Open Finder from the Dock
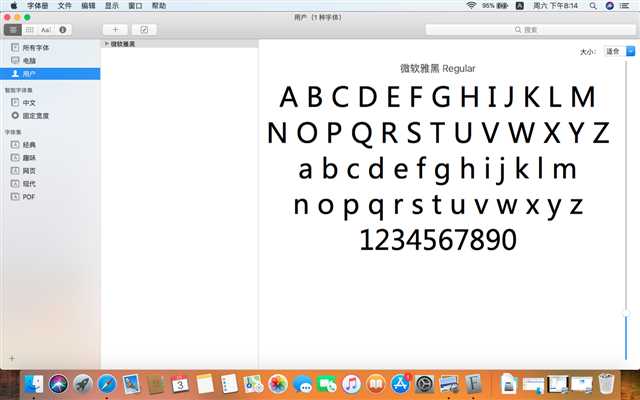The width and height of the screenshot is (640, 400). (33, 384)
